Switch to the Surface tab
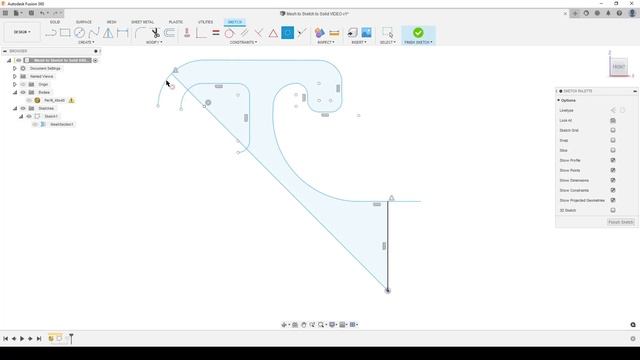This screenshot has height=360, width=640. [x=84, y=22]
